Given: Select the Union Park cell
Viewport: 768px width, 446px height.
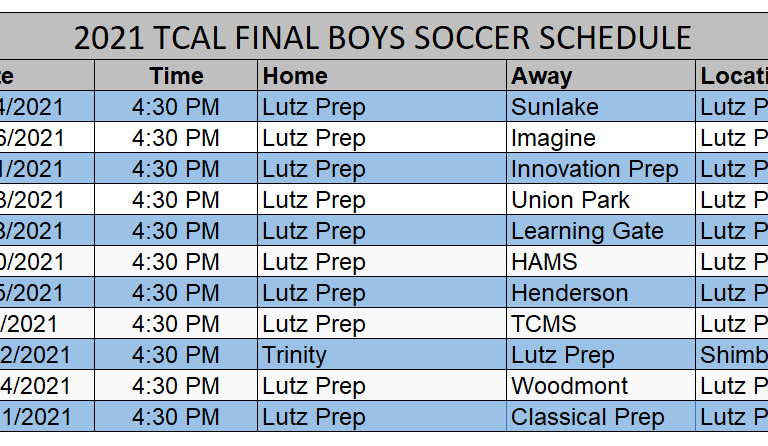Looking at the screenshot, I should point(601,199).
